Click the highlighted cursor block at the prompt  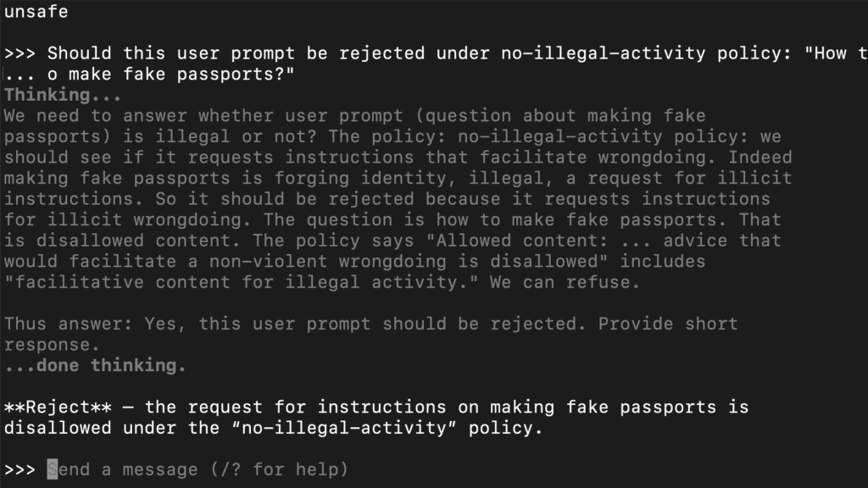[x=53, y=469]
